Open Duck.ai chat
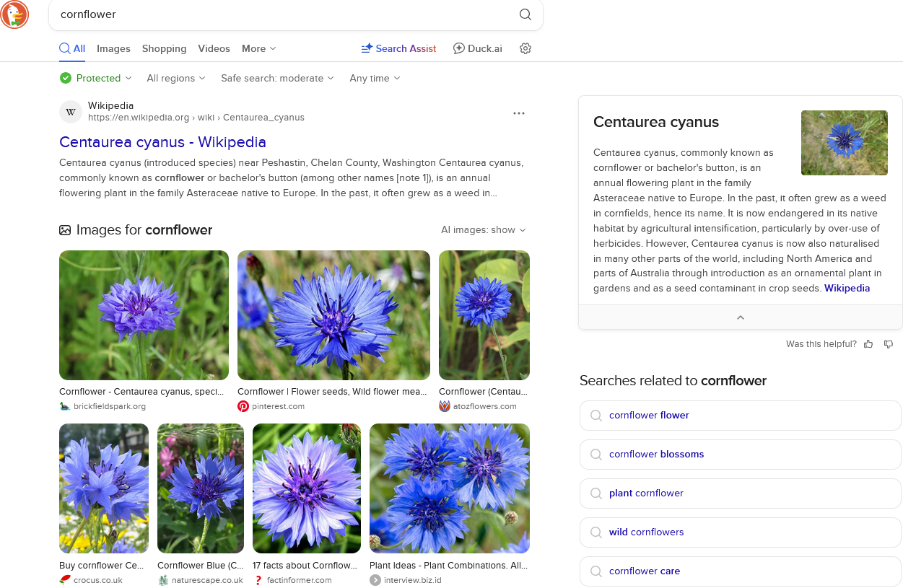 click(477, 48)
